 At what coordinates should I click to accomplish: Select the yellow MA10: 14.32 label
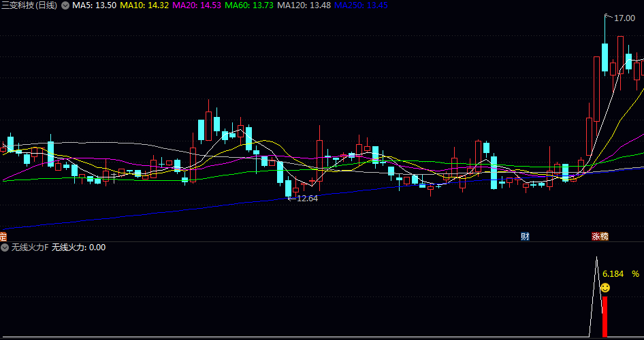(x=144, y=5)
